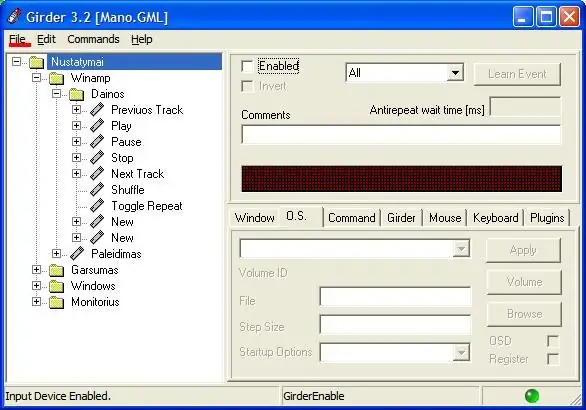Screen dimensions: 586x410
Task: Click the Shuffle command icon
Action: coord(97,189)
